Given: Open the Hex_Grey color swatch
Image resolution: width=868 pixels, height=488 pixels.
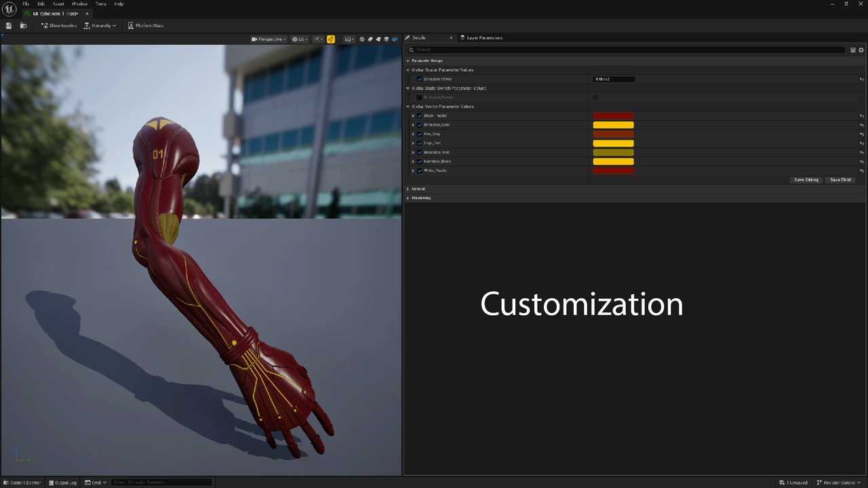Looking at the screenshot, I should tap(613, 134).
